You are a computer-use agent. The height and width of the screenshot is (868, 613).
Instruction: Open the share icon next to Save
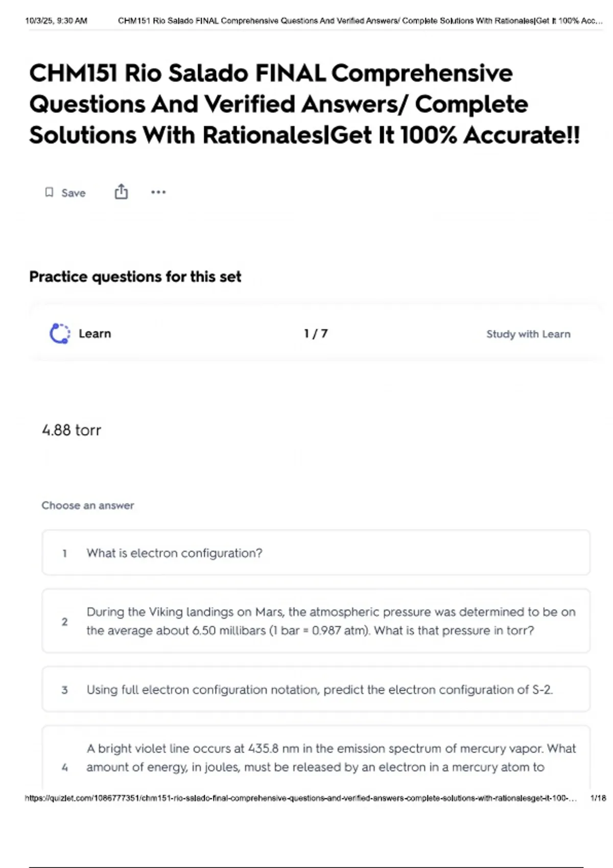pyautogui.click(x=121, y=191)
